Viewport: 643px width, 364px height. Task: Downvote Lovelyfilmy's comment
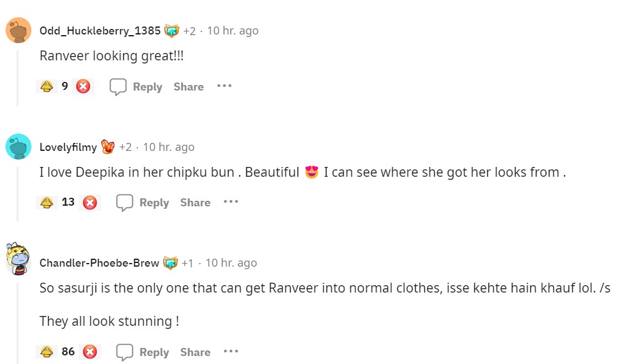coord(90,203)
